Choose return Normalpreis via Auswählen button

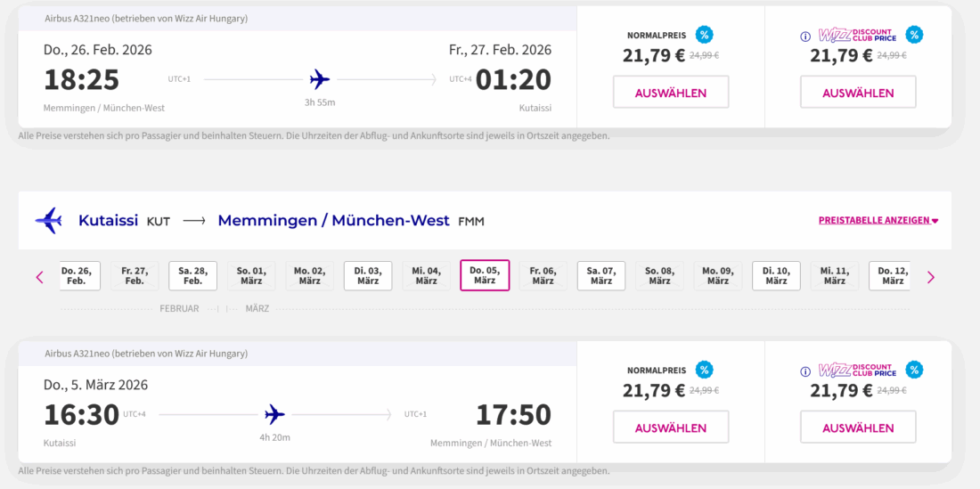tap(671, 428)
